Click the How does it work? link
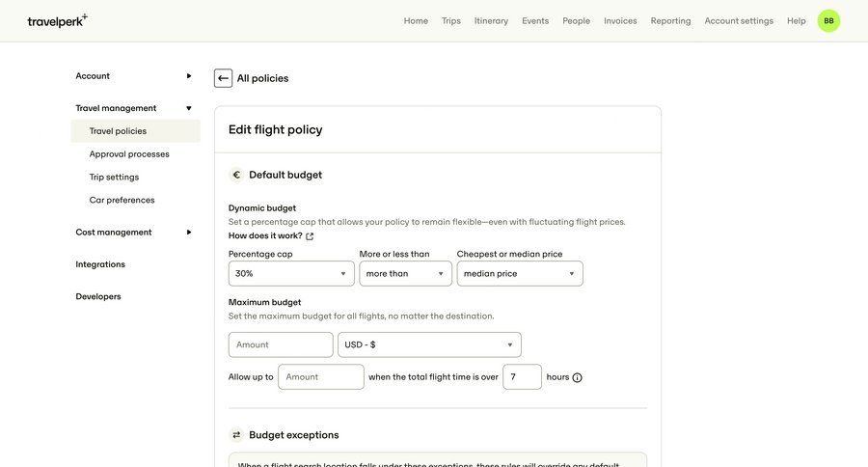This screenshot has width=868, height=467. point(265,235)
